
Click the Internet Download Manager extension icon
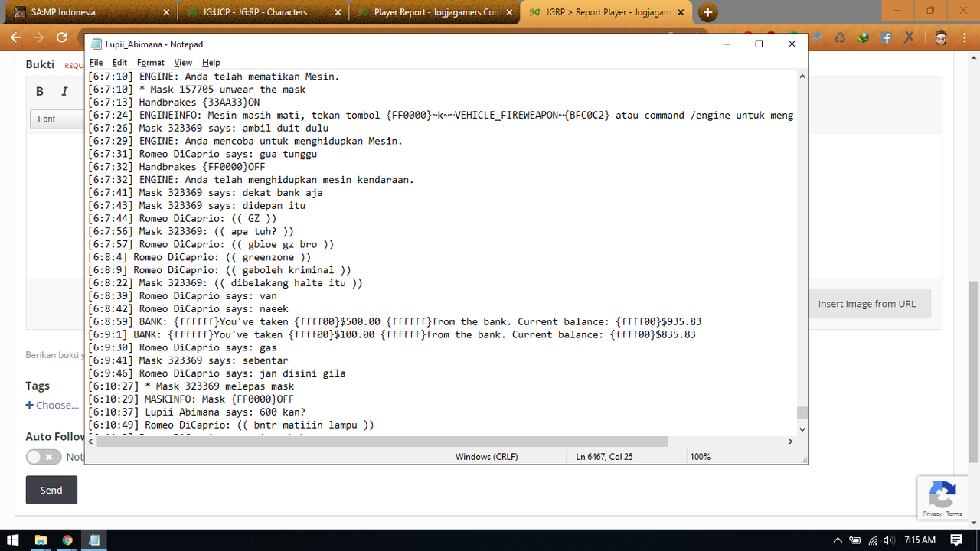tap(863, 37)
